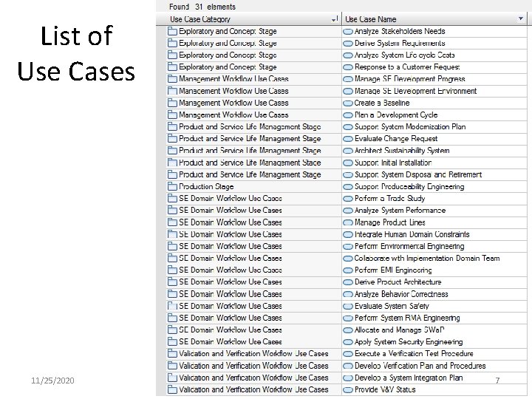Click the use case icon beside Analyze Stakeholders Needs
The image size is (532, 399).
tap(348, 32)
